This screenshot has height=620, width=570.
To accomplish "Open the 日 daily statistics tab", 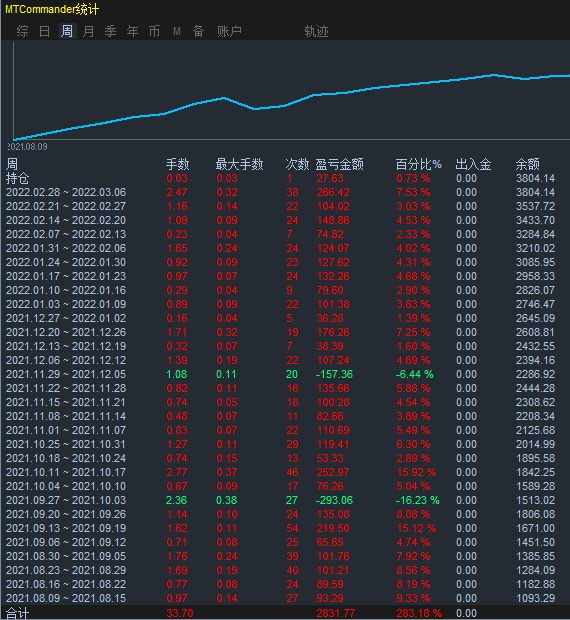I will [44, 31].
